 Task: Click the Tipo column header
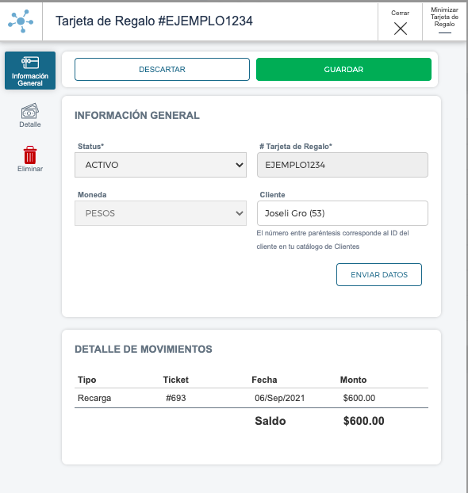pos(87,380)
